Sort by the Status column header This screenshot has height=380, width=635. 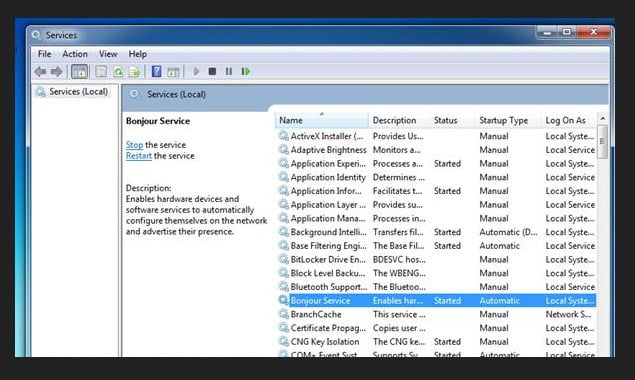pyautogui.click(x=453, y=120)
